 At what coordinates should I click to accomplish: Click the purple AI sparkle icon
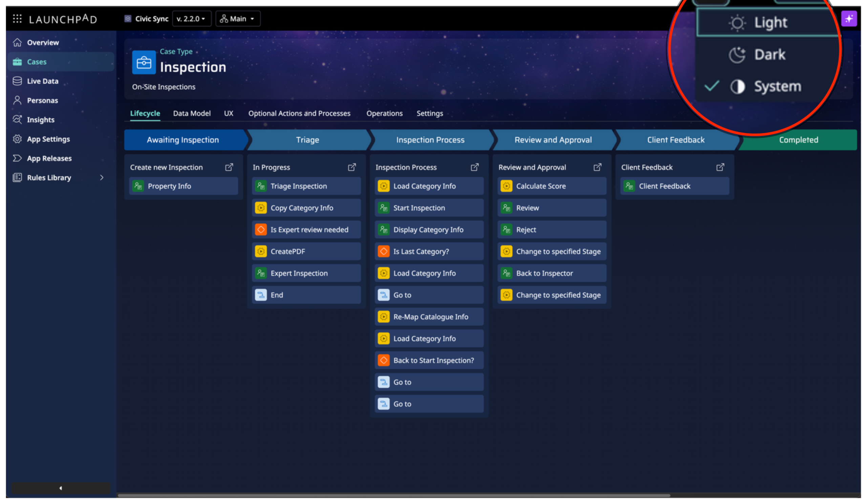tap(848, 19)
